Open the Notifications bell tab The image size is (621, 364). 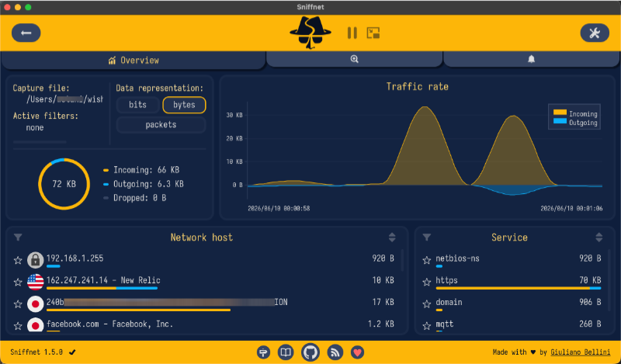pos(532,59)
